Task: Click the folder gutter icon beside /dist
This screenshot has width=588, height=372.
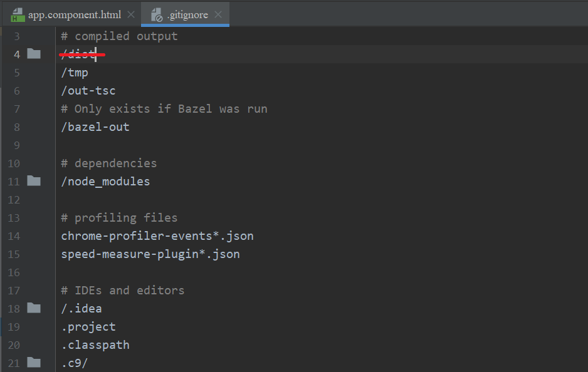Action: [34, 54]
